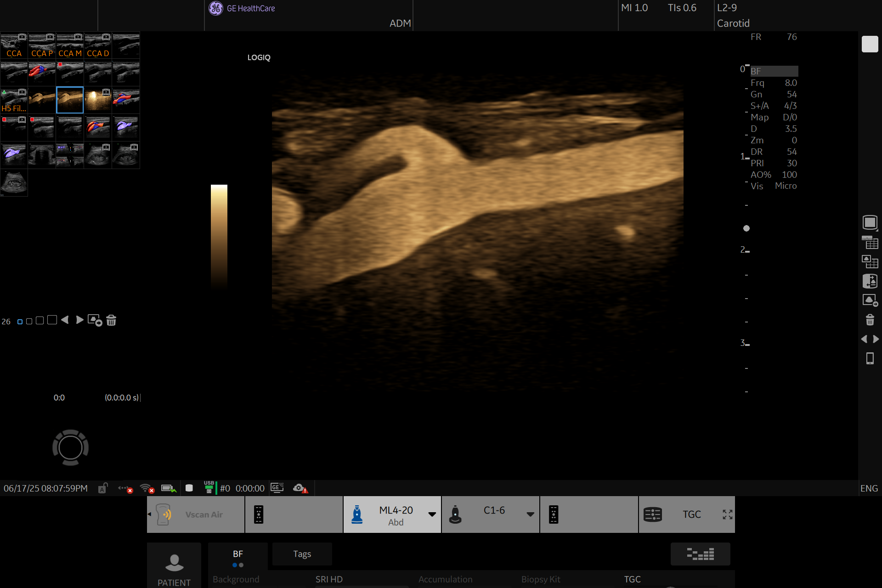Select the empty probe port after C1-6
The width and height of the screenshot is (882, 588).
(x=589, y=514)
